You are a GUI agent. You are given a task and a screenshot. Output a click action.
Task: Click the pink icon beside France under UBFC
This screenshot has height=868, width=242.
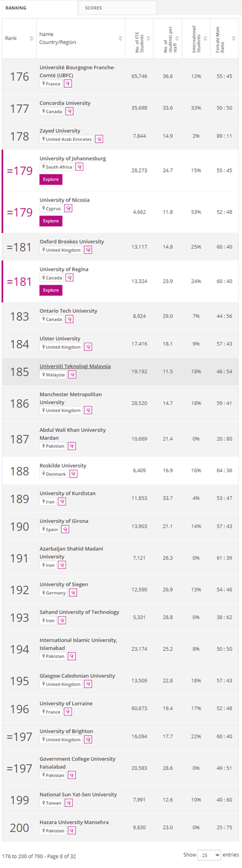[x=67, y=84]
